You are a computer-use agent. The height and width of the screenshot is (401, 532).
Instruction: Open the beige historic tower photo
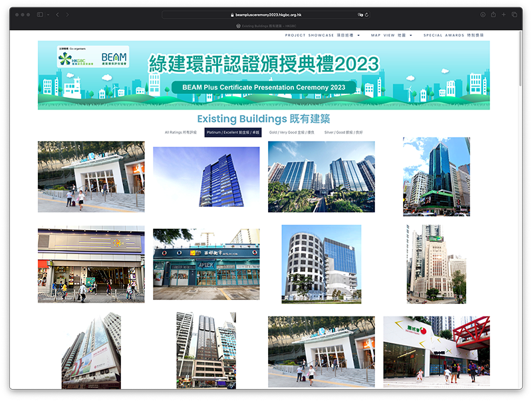436,264
